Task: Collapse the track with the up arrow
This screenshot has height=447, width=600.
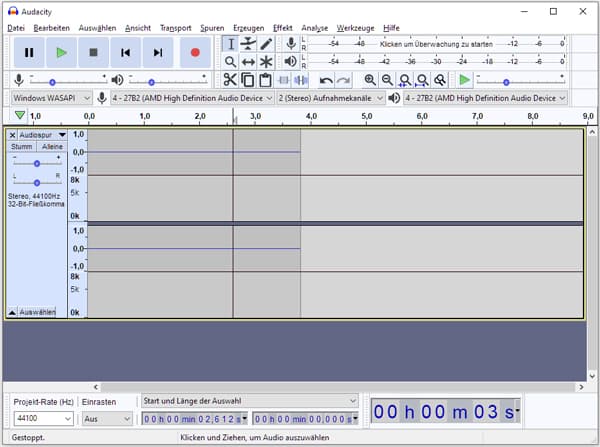Action: pos(12,312)
